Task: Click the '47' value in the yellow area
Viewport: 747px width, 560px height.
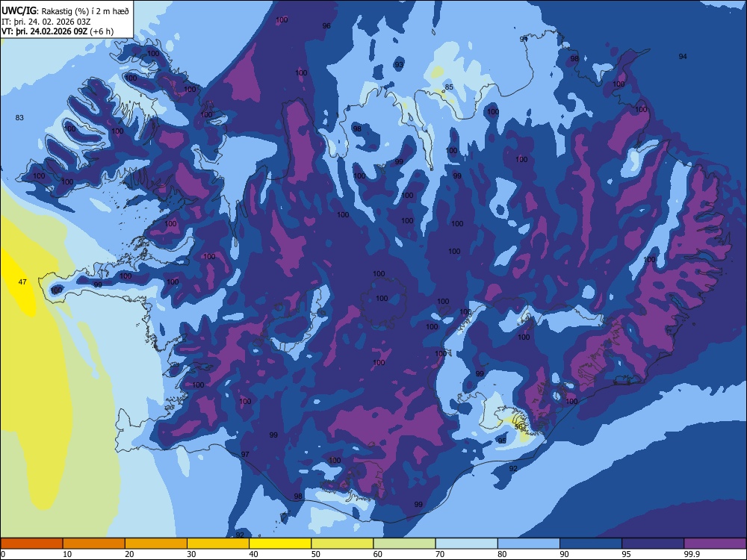Action: 22,282
